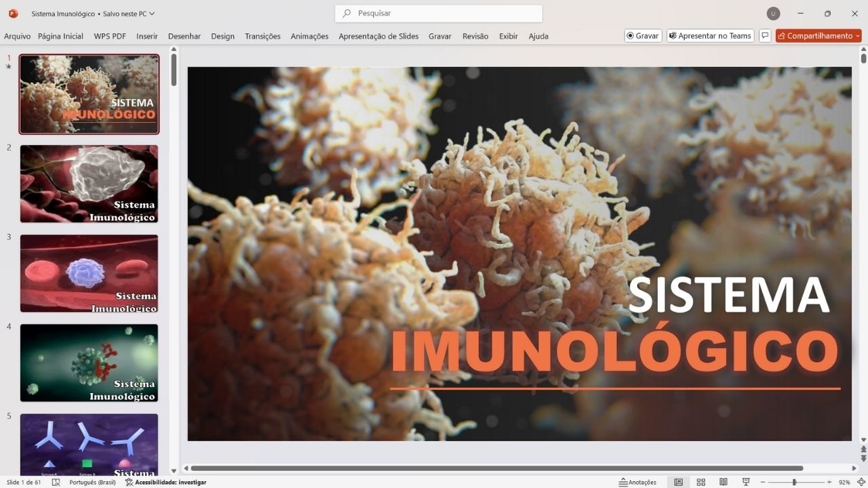Click in the Pesquisar search box
868x488 pixels.
pos(439,14)
